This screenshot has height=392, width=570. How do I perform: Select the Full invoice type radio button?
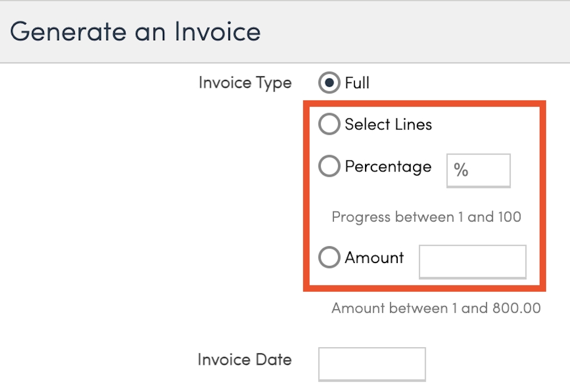(x=329, y=83)
